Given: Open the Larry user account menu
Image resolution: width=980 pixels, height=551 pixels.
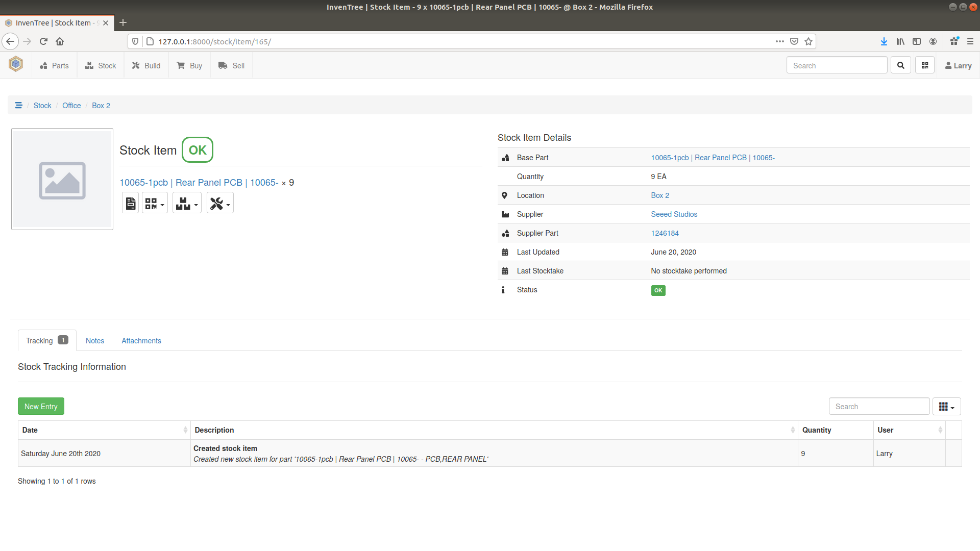Looking at the screenshot, I should click(x=958, y=65).
